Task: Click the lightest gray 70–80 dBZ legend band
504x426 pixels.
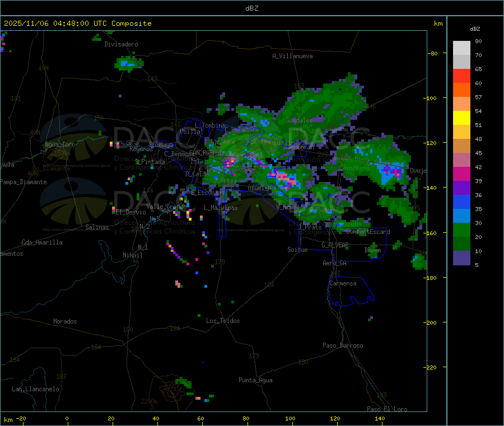Action: [x=461, y=48]
